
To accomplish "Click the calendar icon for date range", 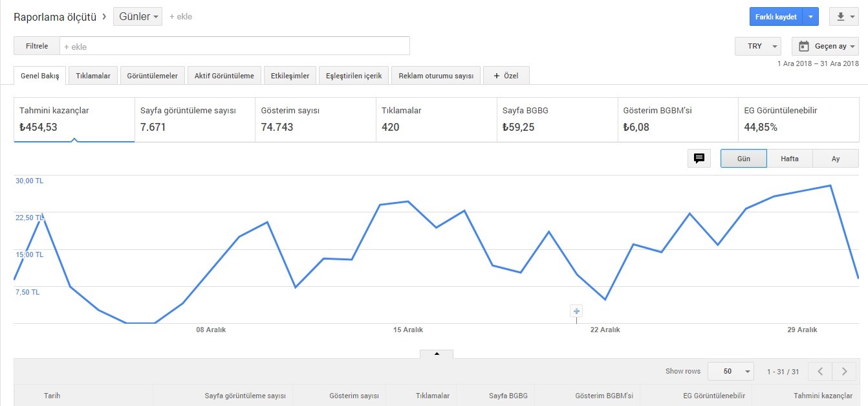I will coord(804,46).
